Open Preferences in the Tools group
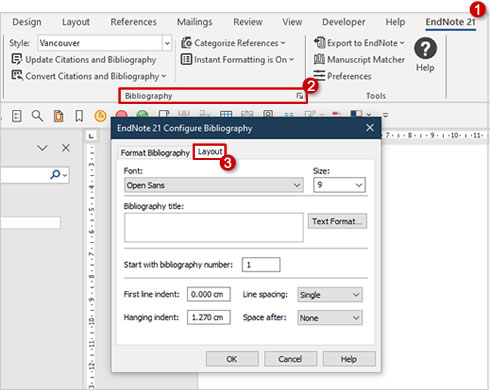 coord(343,76)
